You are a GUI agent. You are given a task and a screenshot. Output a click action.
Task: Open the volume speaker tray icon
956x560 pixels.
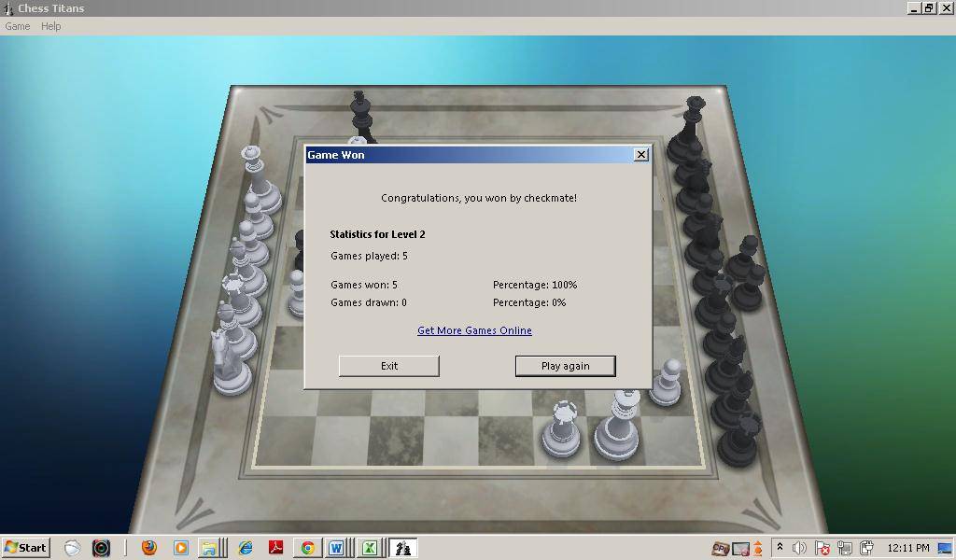799,548
